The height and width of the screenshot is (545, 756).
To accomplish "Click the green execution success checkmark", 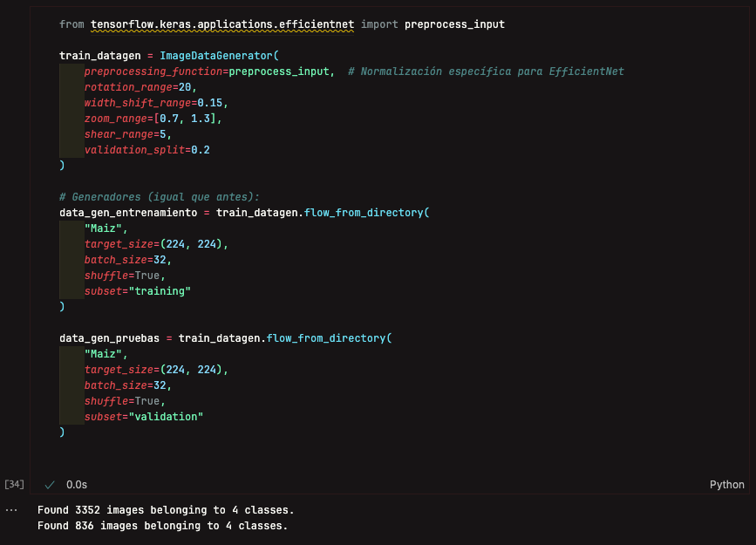I will (50, 485).
